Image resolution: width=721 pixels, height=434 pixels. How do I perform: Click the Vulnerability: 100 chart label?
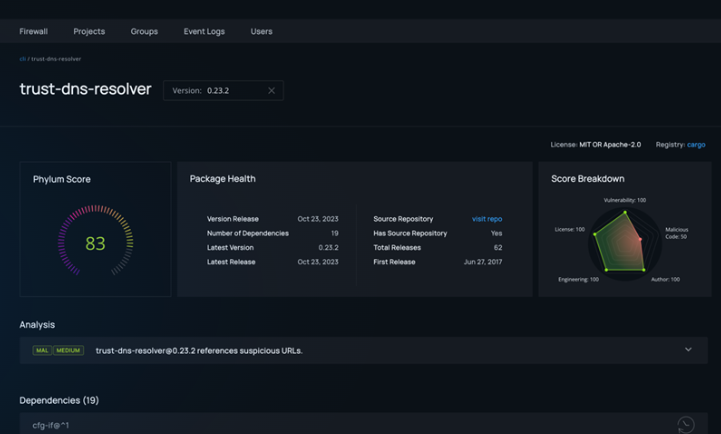click(624, 200)
